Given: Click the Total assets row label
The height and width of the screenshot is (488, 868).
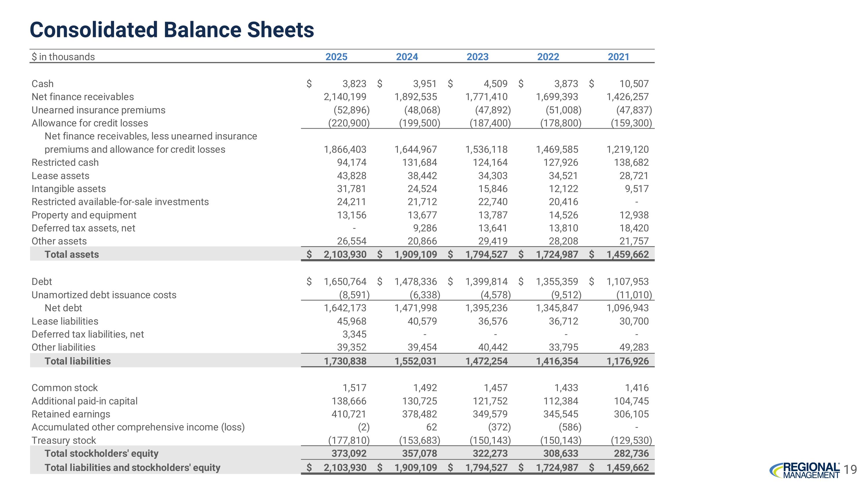Looking at the screenshot, I should 72,254.
